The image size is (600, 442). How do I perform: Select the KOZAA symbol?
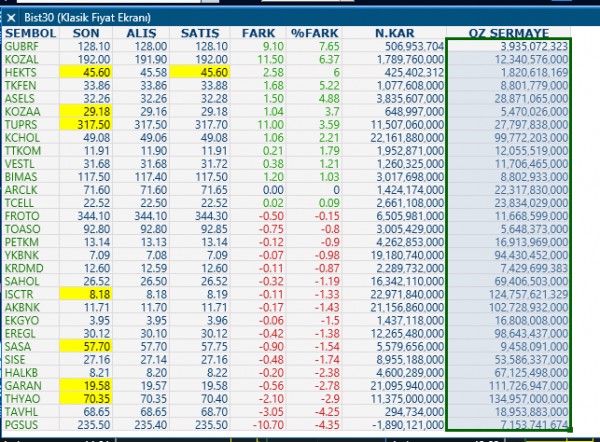click(22, 111)
